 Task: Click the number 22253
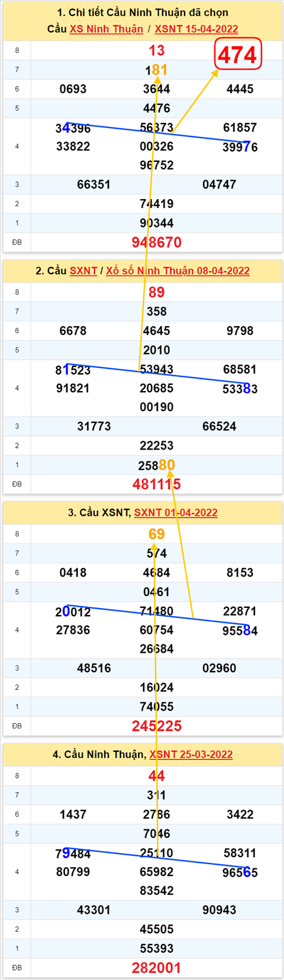pyautogui.click(x=157, y=446)
